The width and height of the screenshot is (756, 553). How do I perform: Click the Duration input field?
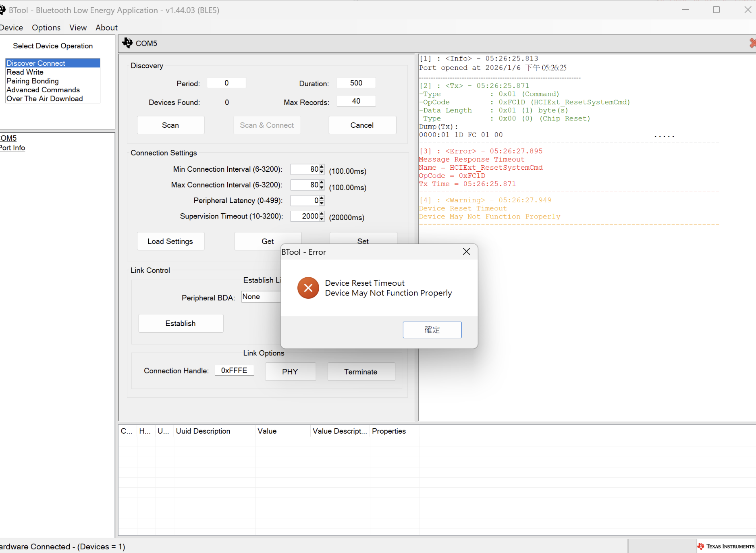click(356, 83)
